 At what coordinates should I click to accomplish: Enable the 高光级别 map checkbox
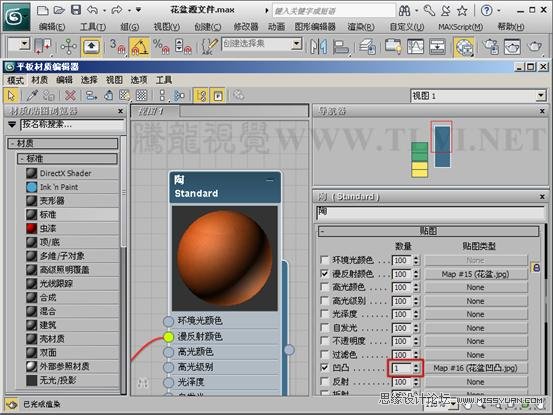point(324,301)
